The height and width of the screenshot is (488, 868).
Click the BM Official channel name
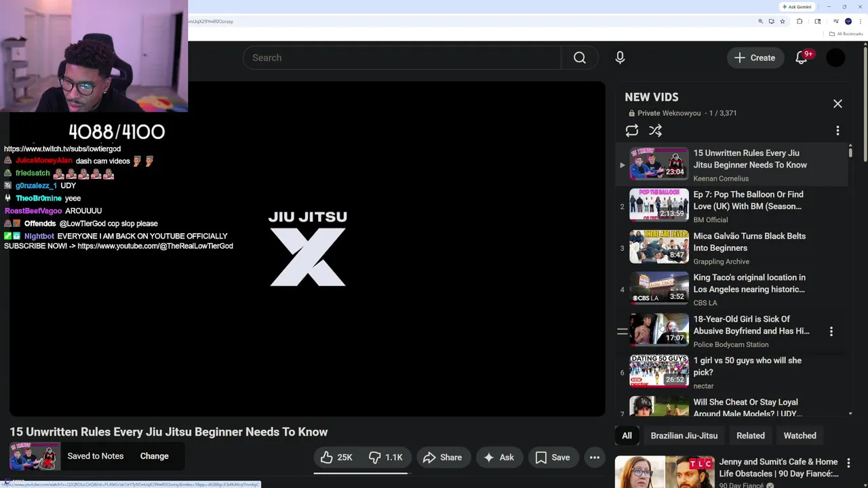711,220
